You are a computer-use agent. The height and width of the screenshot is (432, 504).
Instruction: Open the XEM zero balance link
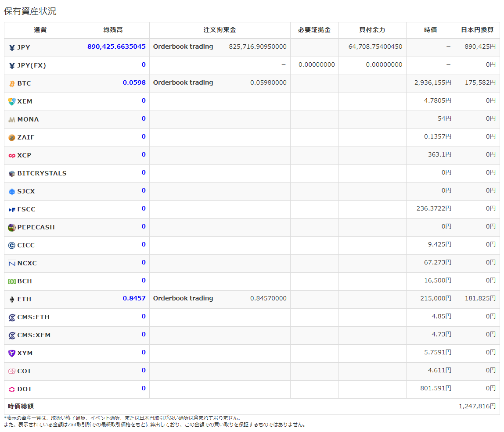[x=144, y=100]
